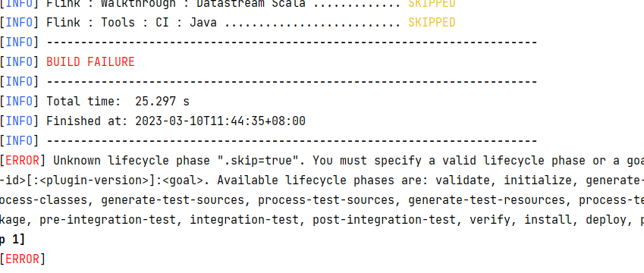Click "generate-test-sources" phase name
Screen dimensions: 644x273
coord(172,200)
